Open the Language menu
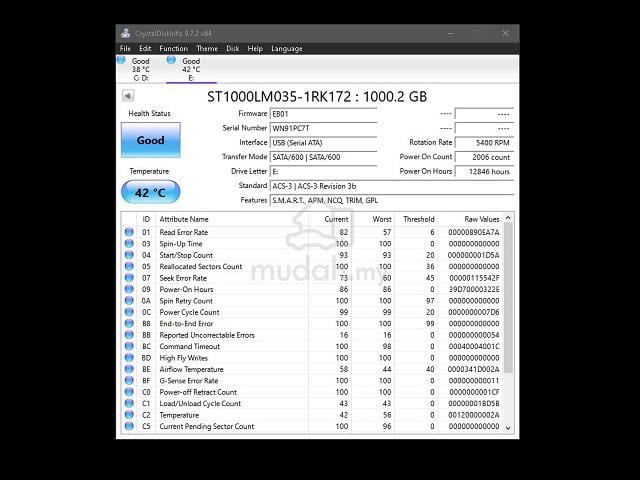This screenshot has width=640, height=480. click(287, 49)
